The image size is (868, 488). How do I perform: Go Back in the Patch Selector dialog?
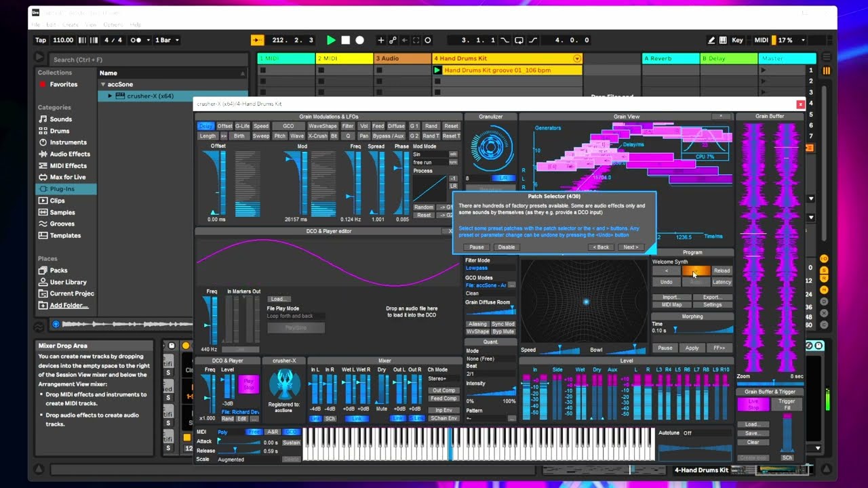tap(601, 247)
